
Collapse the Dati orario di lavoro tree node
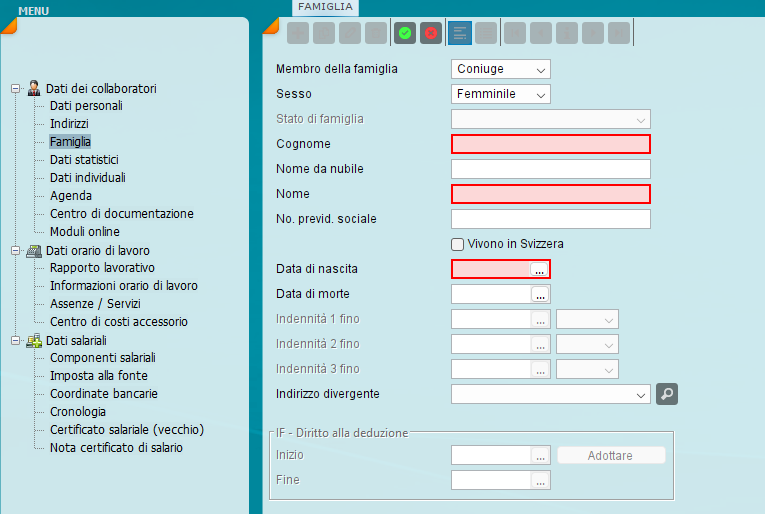pyautogui.click(x=16, y=251)
